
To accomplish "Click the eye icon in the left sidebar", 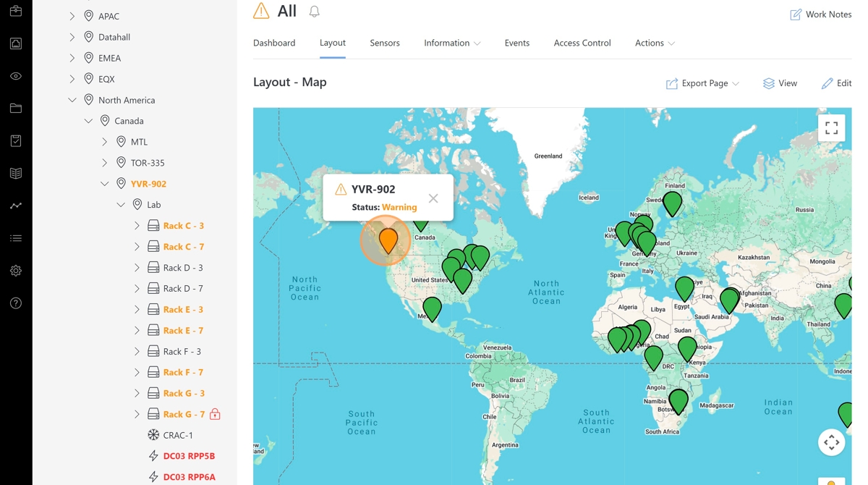I will (x=16, y=76).
